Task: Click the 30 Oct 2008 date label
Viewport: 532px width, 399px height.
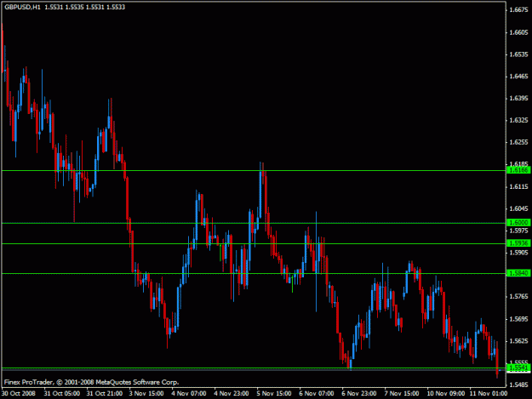Action: [x=19, y=394]
